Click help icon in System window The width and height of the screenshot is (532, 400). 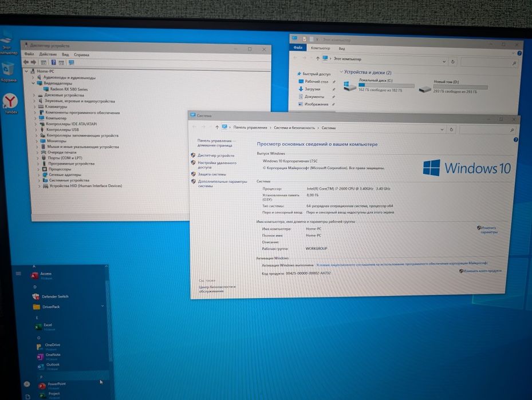click(x=515, y=139)
